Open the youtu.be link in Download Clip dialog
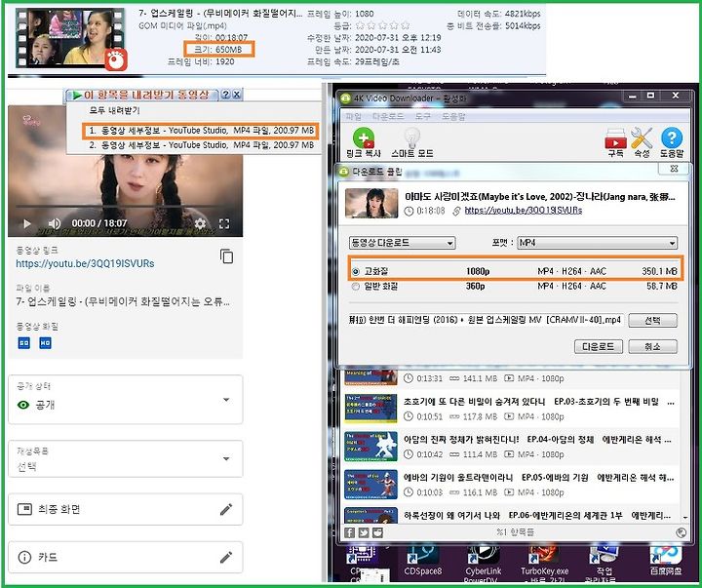 point(523,211)
